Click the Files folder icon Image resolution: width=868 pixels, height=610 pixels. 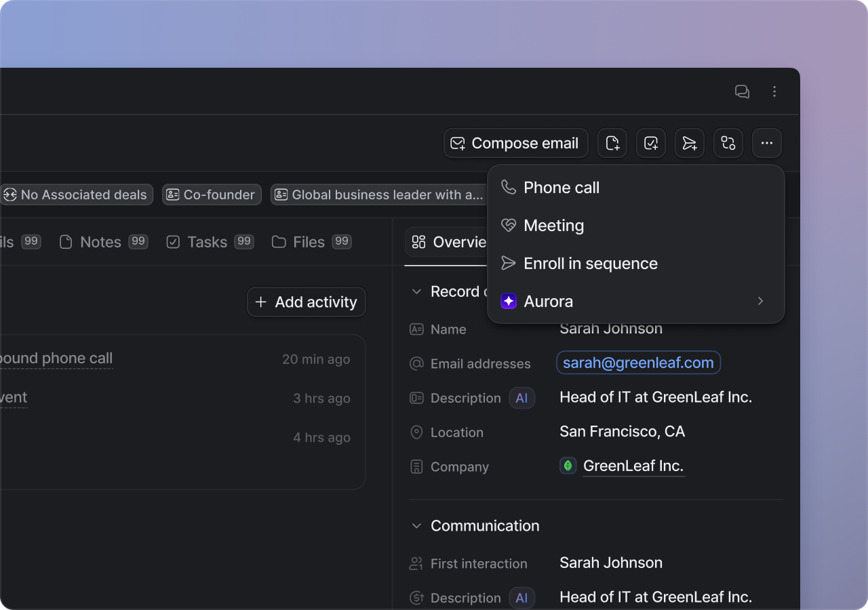coord(279,242)
